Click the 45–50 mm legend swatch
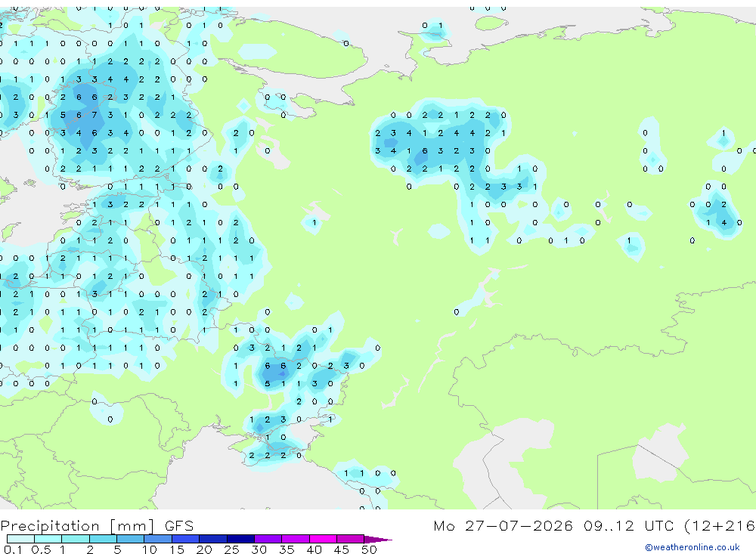The width and height of the screenshot is (756, 554). [x=351, y=539]
